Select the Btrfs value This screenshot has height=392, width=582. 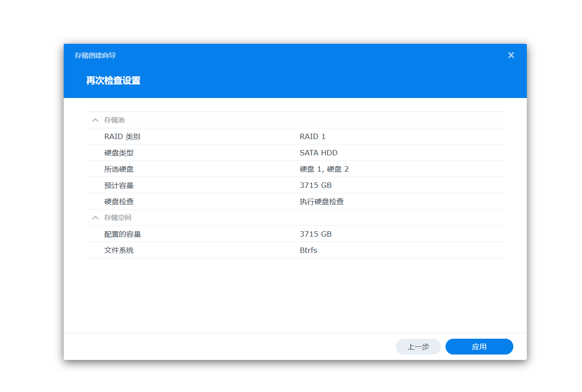click(309, 250)
